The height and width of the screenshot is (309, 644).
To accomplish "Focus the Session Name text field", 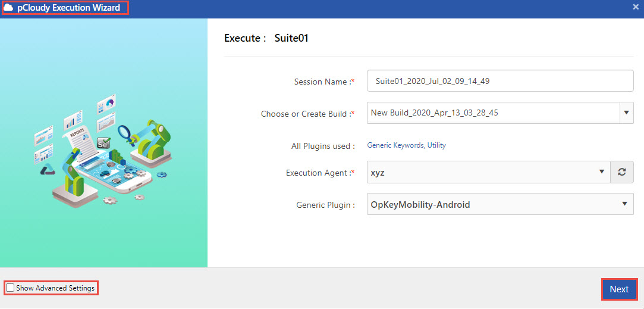I will tap(500, 81).
